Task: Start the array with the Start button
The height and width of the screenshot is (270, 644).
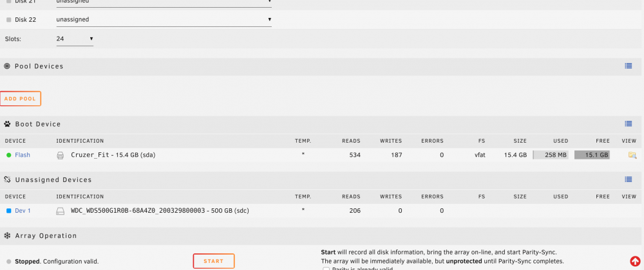Action: 214,261
